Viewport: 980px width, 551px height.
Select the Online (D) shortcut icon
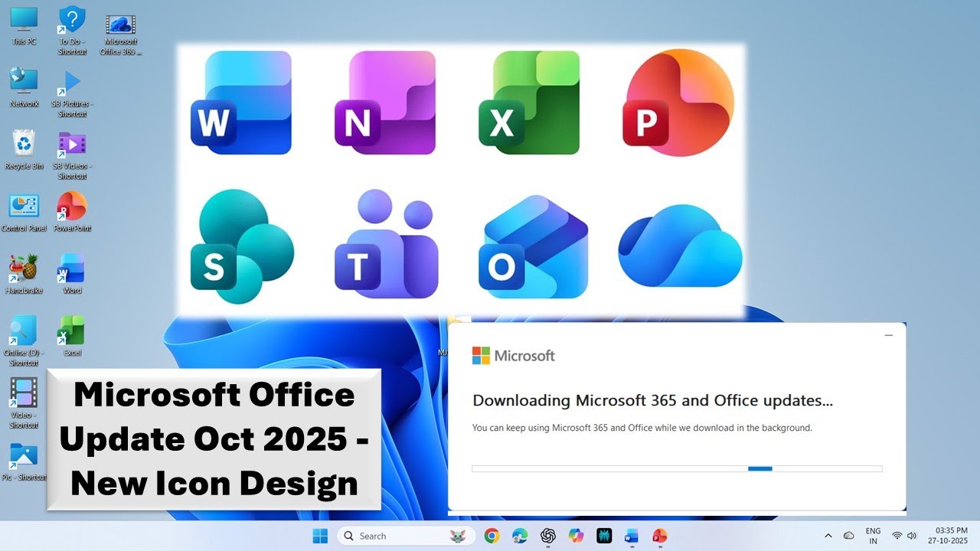22,341
